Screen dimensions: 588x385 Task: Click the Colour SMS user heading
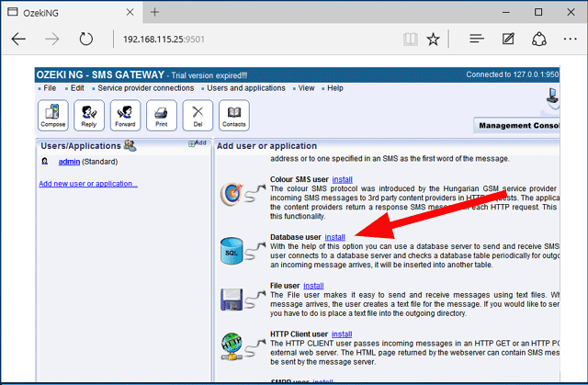pos(300,179)
